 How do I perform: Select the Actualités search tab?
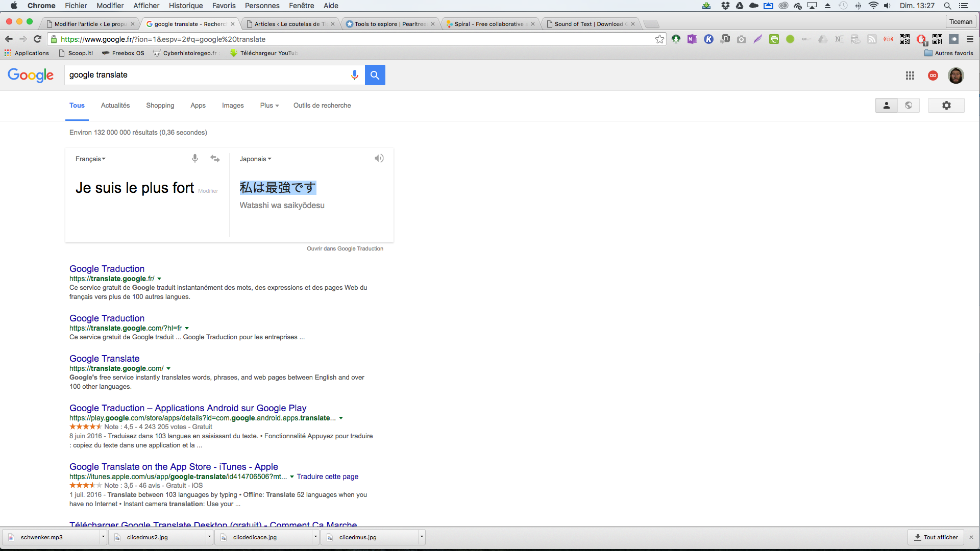click(115, 106)
